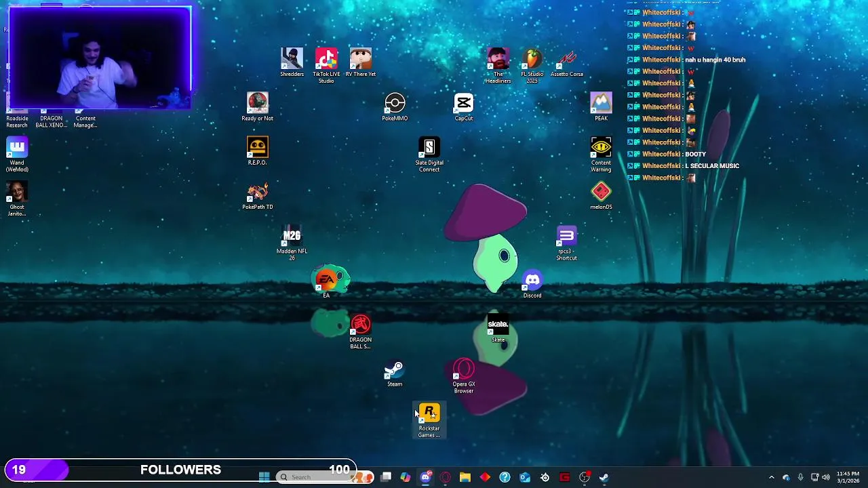This screenshot has height=488, width=868.
Task: Click the chat message "L SECULAR MUSIC"
Action: (712, 166)
